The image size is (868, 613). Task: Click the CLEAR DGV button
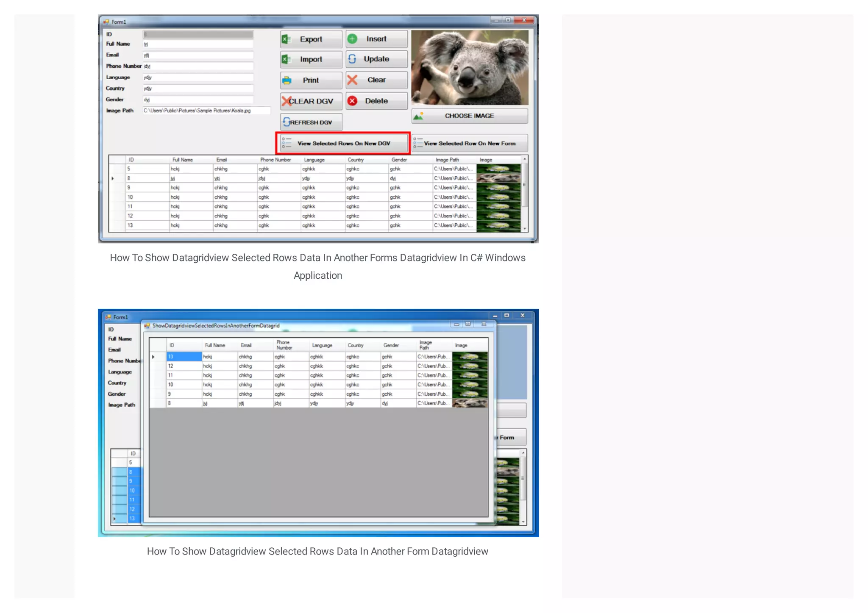pyautogui.click(x=311, y=101)
